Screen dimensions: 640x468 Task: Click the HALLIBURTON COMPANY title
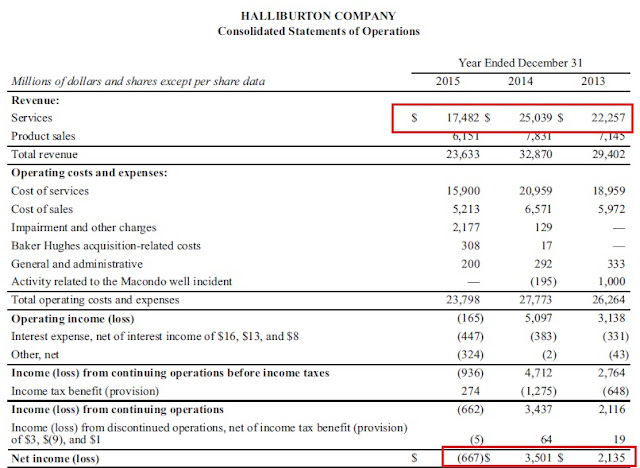click(318, 16)
